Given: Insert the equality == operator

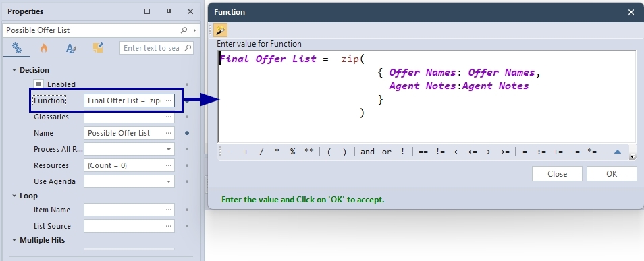Looking at the screenshot, I should (x=423, y=152).
